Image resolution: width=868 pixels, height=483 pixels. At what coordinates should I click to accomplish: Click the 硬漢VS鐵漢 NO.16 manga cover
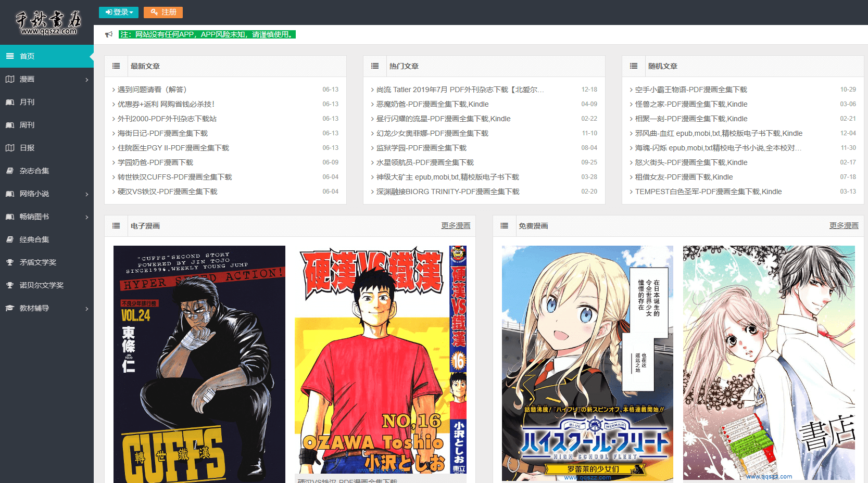click(x=381, y=360)
